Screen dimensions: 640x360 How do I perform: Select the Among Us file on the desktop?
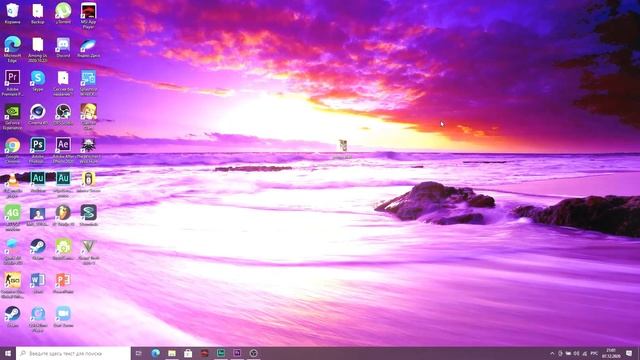(x=38, y=45)
